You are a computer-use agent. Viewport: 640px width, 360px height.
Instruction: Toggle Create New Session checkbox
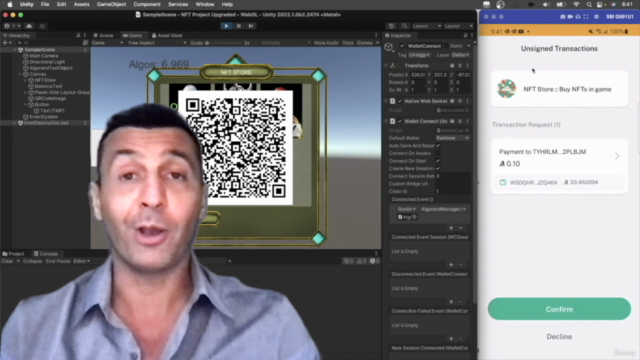[438, 169]
